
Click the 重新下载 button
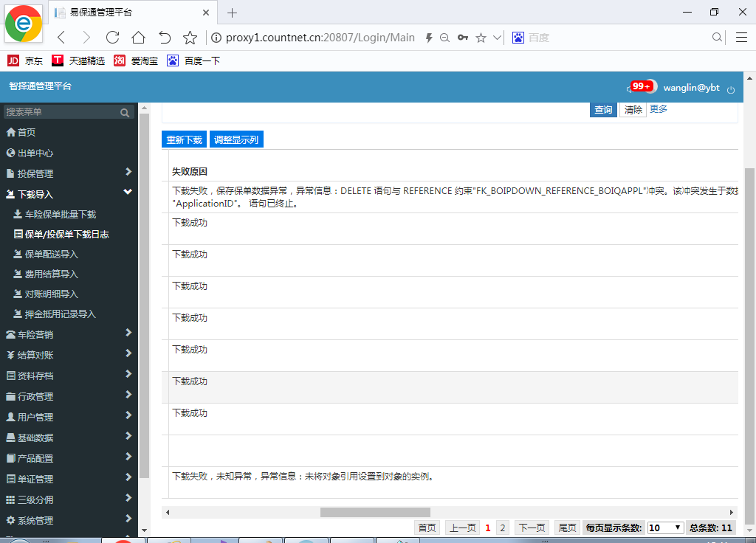pos(184,139)
